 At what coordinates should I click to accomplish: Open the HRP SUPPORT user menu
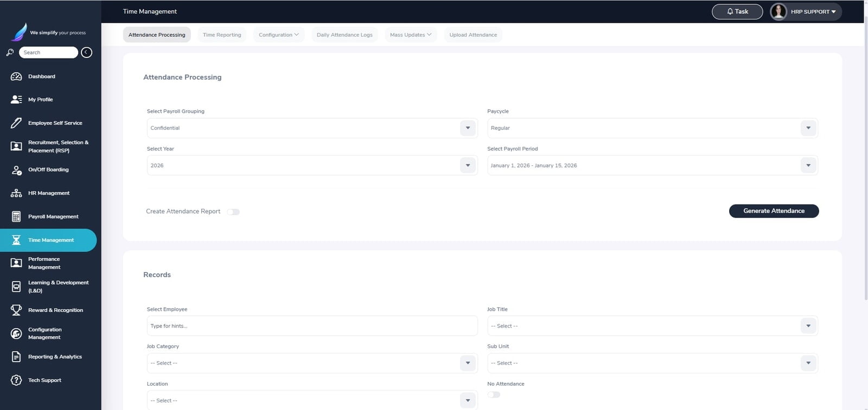tap(806, 11)
